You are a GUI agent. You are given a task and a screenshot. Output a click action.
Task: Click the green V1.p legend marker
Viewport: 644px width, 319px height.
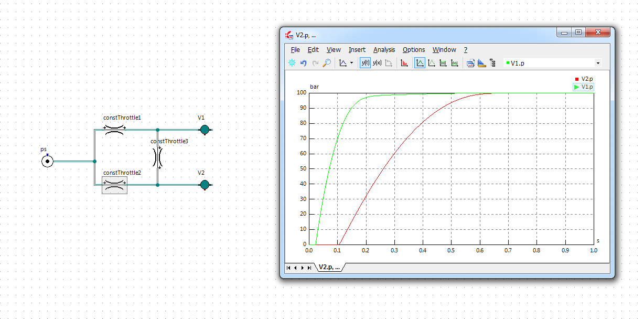pos(576,87)
